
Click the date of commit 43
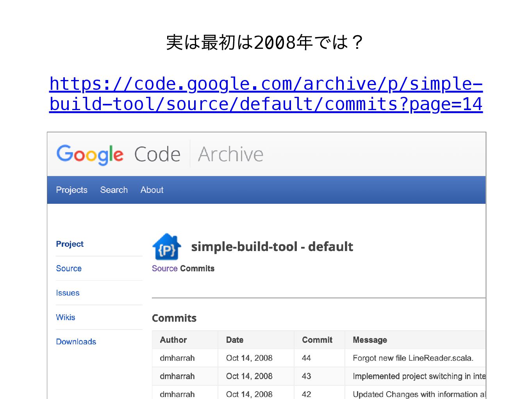point(249,376)
